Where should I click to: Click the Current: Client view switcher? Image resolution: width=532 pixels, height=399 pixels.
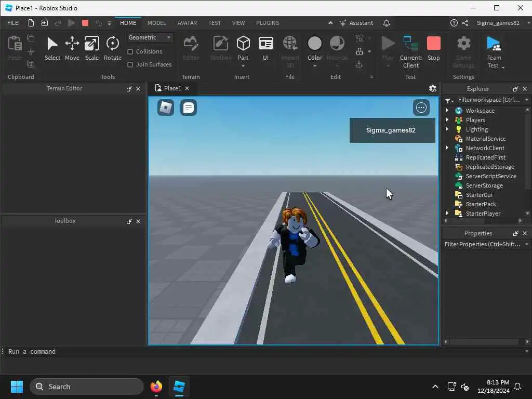[410, 52]
